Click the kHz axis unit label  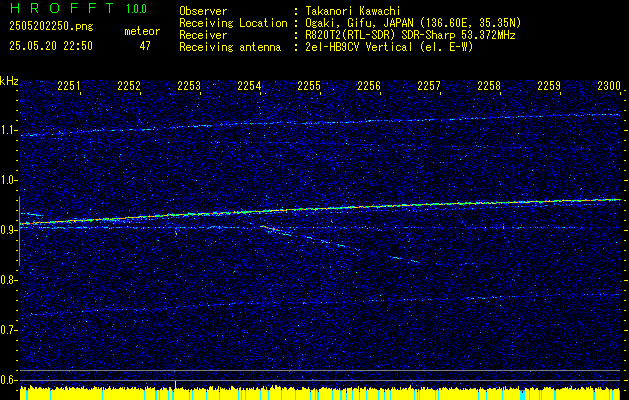9,81
